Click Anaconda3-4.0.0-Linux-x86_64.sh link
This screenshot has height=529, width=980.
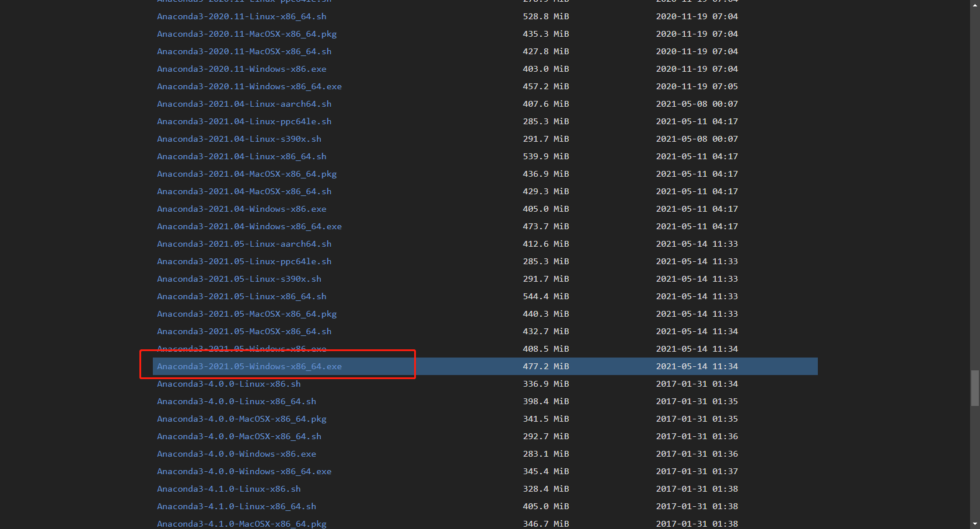click(236, 401)
